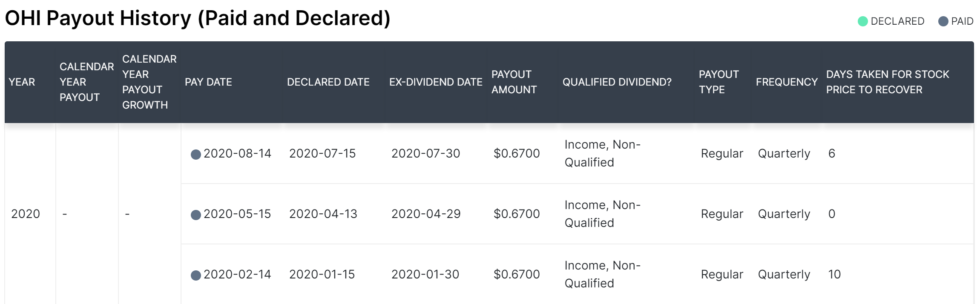980x304 pixels.
Task: Click the ex-dividend date 2020-04-29
Action: click(x=426, y=214)
